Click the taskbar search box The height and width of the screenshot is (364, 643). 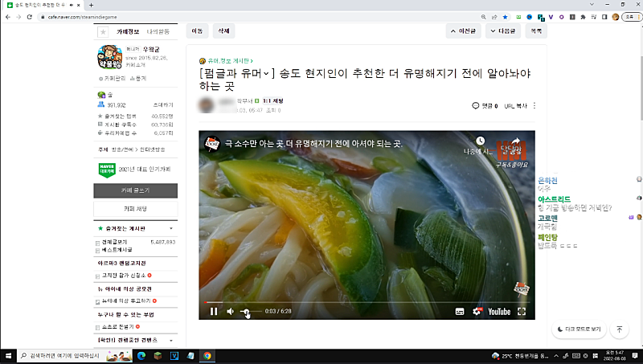[x=75, y=356]
